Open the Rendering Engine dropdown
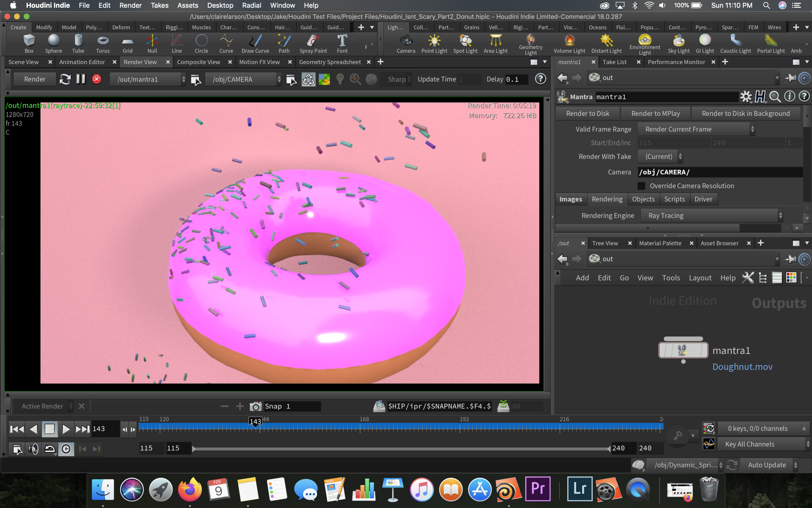 [x=711, y=216]
